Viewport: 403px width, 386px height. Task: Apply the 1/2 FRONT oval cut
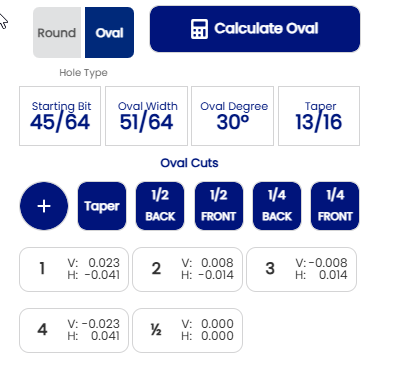[x=219, y=206]
